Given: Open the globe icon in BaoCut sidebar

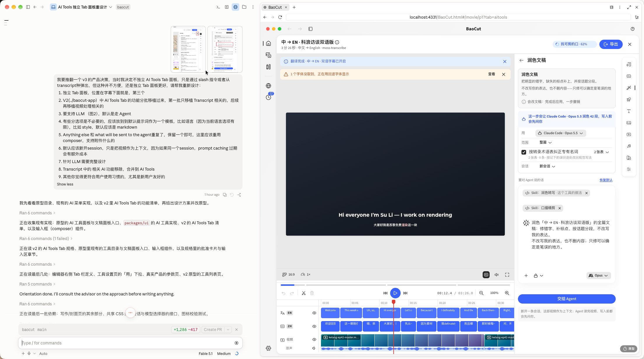Looking at the screenshot, I should click(x=268, y=86).
